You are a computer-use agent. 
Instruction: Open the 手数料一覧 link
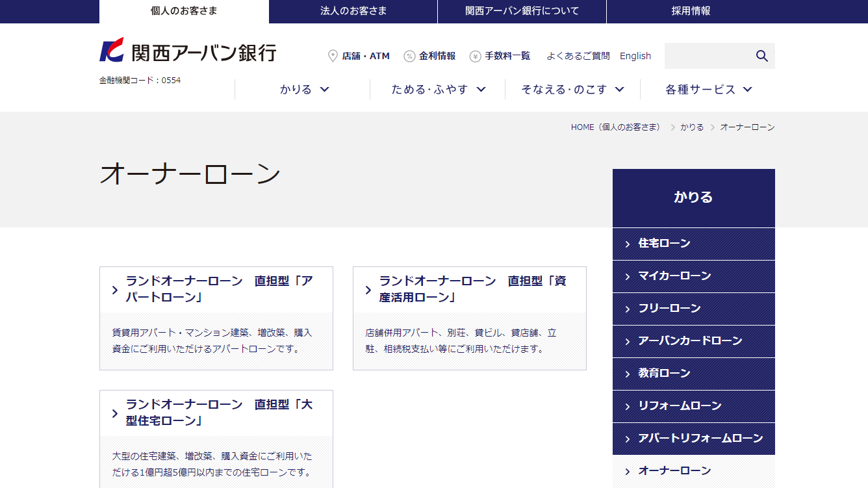tap(507, 56)
